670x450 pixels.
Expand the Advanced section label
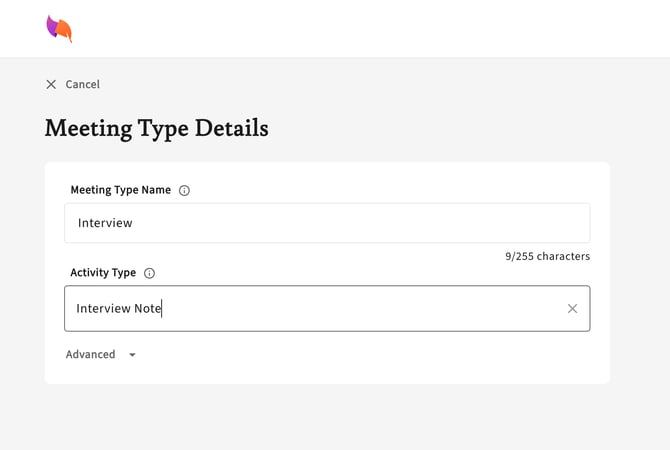tap(90, 355)
